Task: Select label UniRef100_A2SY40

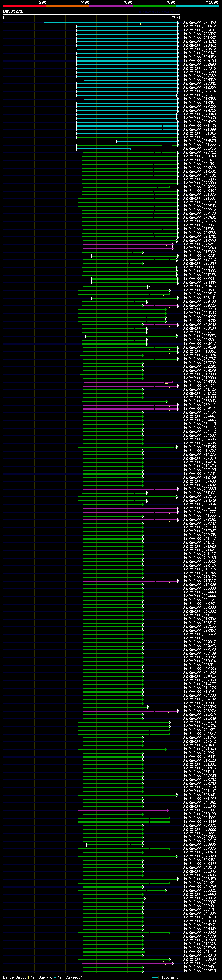Action: click(x=199, y=248)
